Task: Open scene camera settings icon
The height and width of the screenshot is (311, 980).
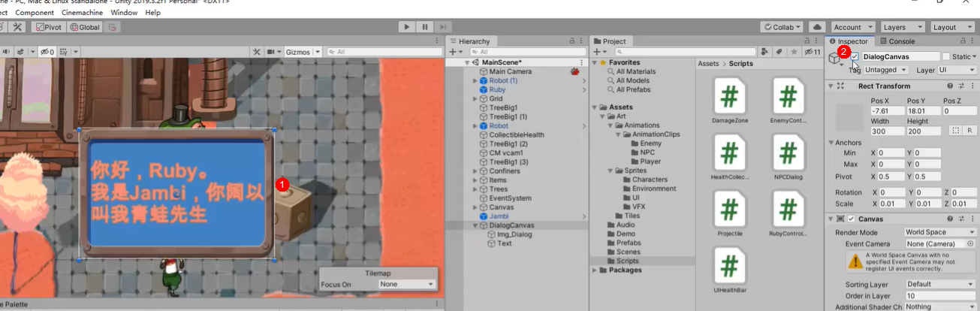Action: tap(270, 52)
